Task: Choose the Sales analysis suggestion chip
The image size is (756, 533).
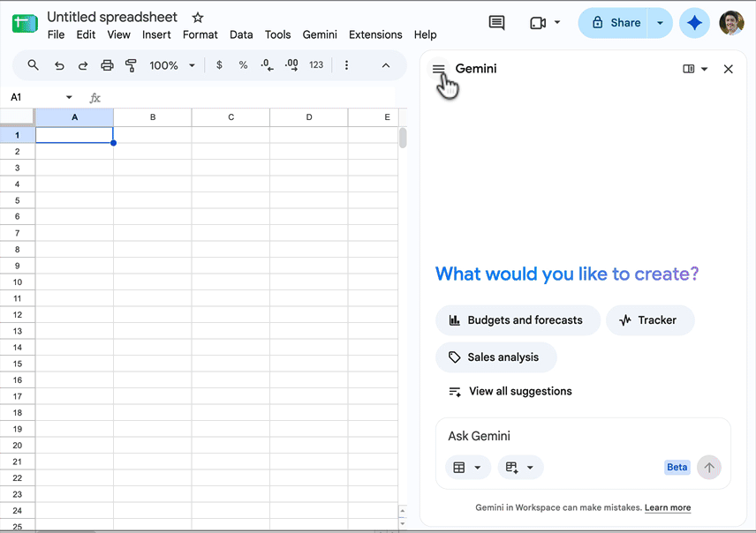Action: pyautogui.click(x=495, y=357)
